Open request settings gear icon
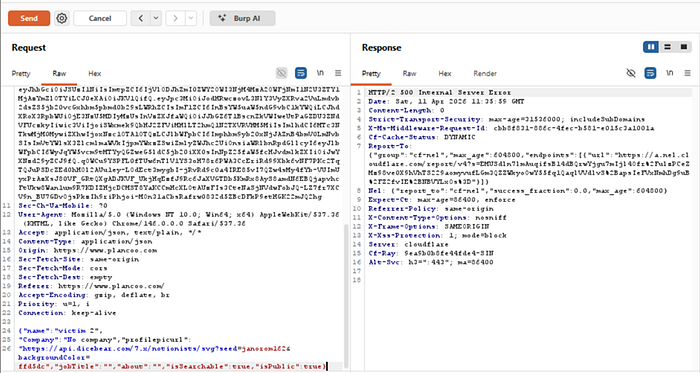Screen dimensions: 700x373 [62, 18]
